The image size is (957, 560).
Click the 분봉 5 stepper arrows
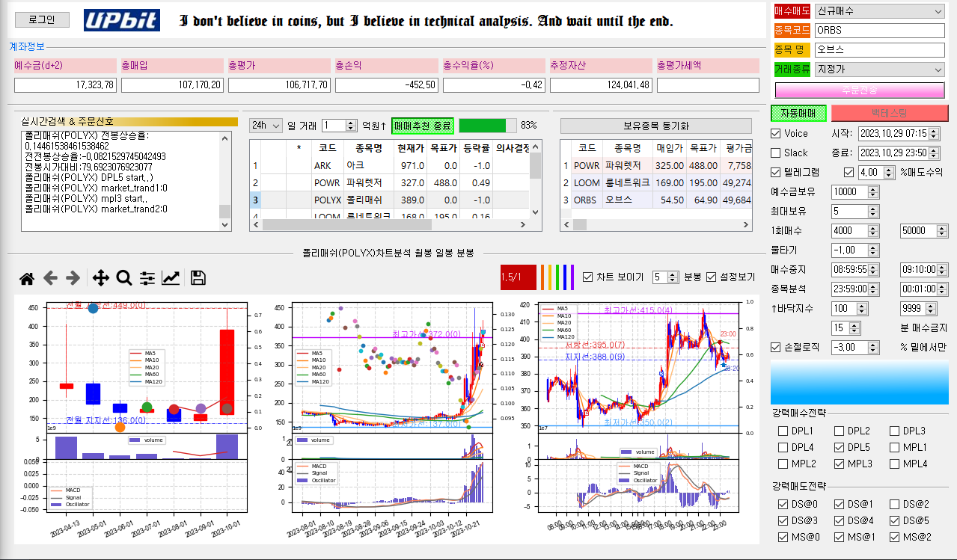[673, 277]
